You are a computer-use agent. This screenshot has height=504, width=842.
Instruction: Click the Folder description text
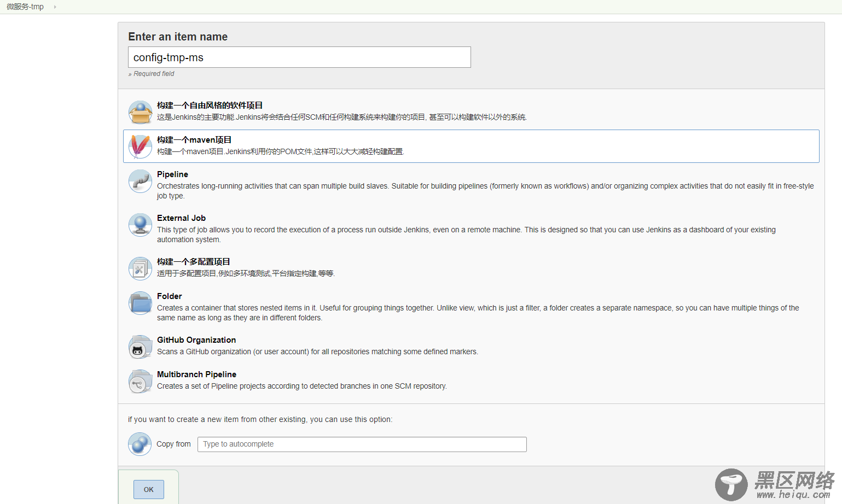tap(478, 313)
